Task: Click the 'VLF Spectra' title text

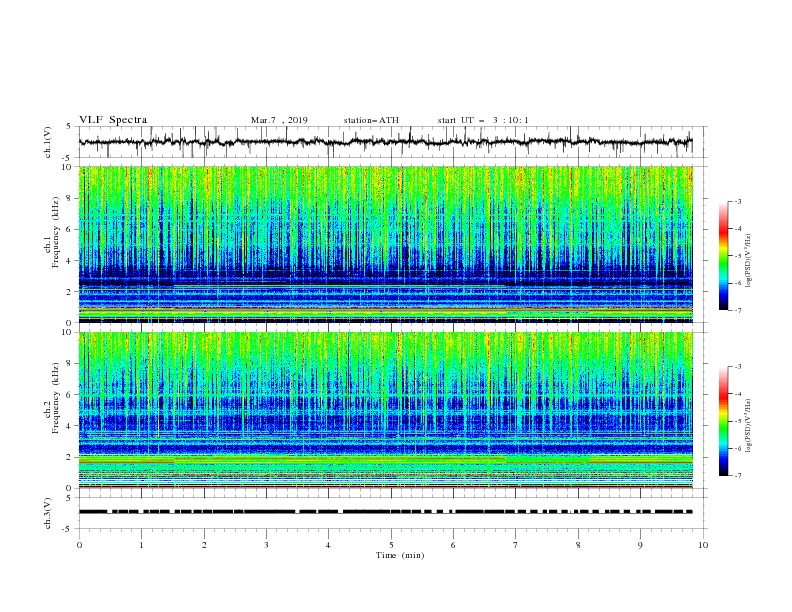Action: (113, 120)
